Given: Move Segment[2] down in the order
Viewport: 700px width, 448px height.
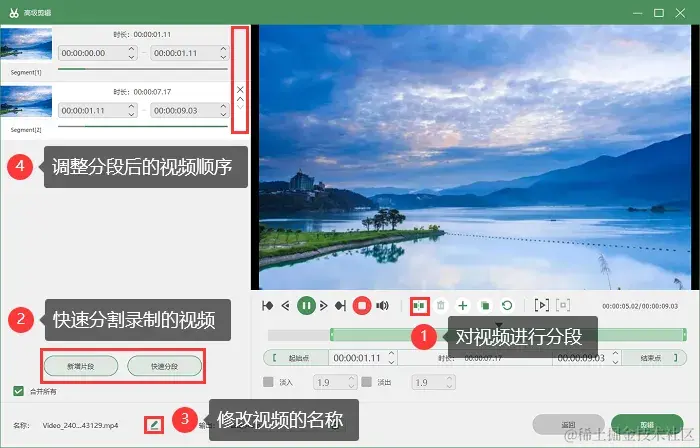Looking at the screenshot, I should point(240,107).
